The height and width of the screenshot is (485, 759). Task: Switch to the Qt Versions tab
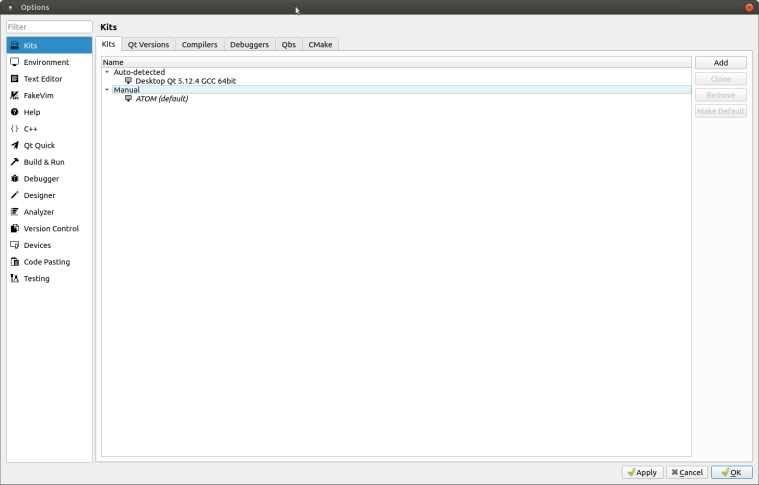tap(148, 45)
